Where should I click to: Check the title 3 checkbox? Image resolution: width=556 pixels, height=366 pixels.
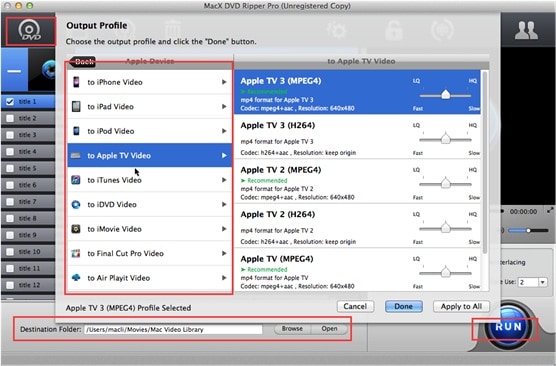[10, 135]
